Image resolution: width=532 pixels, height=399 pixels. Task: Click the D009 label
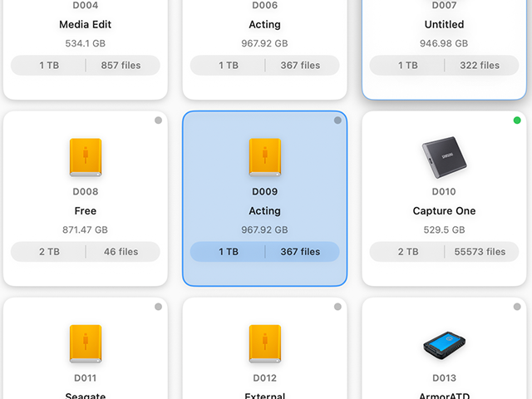(x=265, y=192)
